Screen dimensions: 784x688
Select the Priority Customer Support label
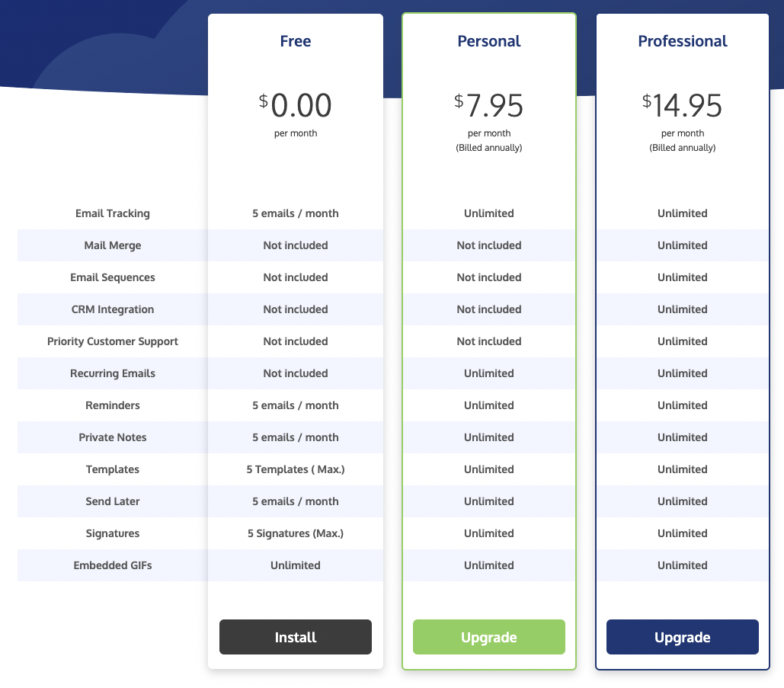113,341
